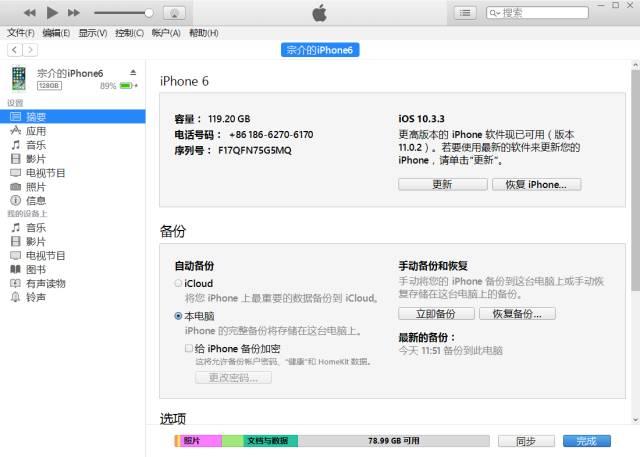
Task: Select 照片 photos in the settings sidebar
Action: click(36, 187)
